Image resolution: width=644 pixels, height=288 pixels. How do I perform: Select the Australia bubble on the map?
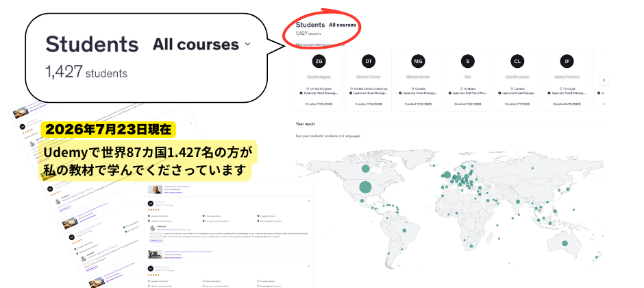point(565,243)
